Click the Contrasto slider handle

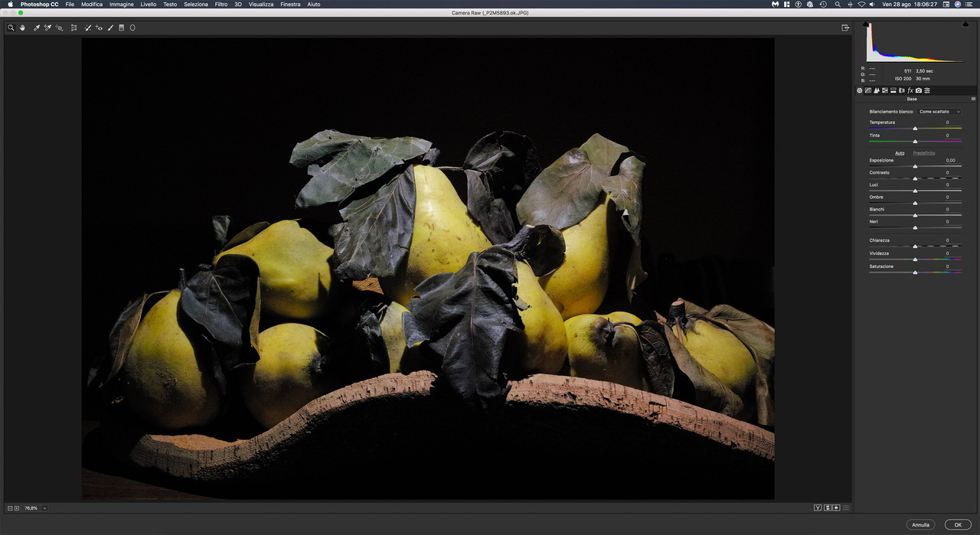tap(915, 178)
